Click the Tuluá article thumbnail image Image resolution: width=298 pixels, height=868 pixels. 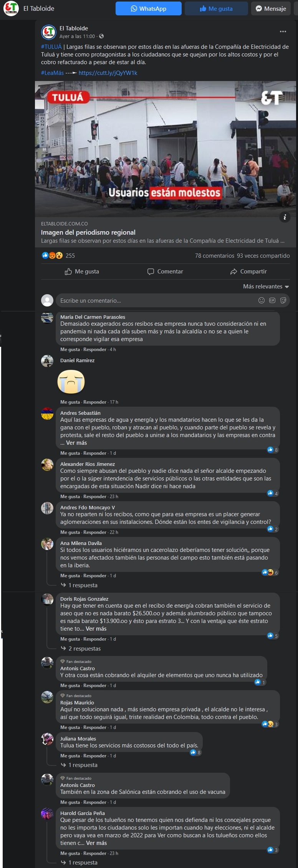pyautogui.click(x=166, y=149)
